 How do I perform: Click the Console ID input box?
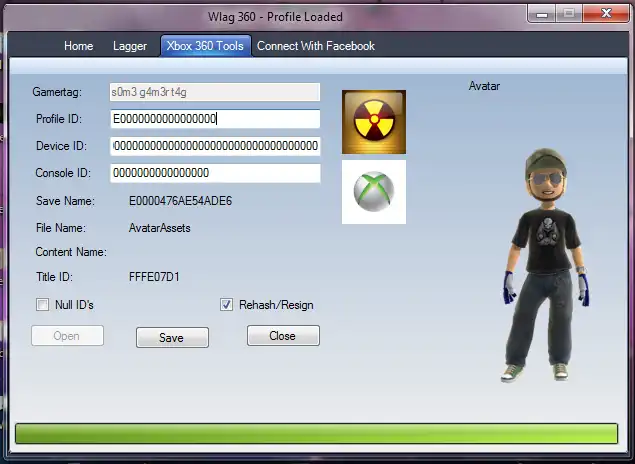215,173
